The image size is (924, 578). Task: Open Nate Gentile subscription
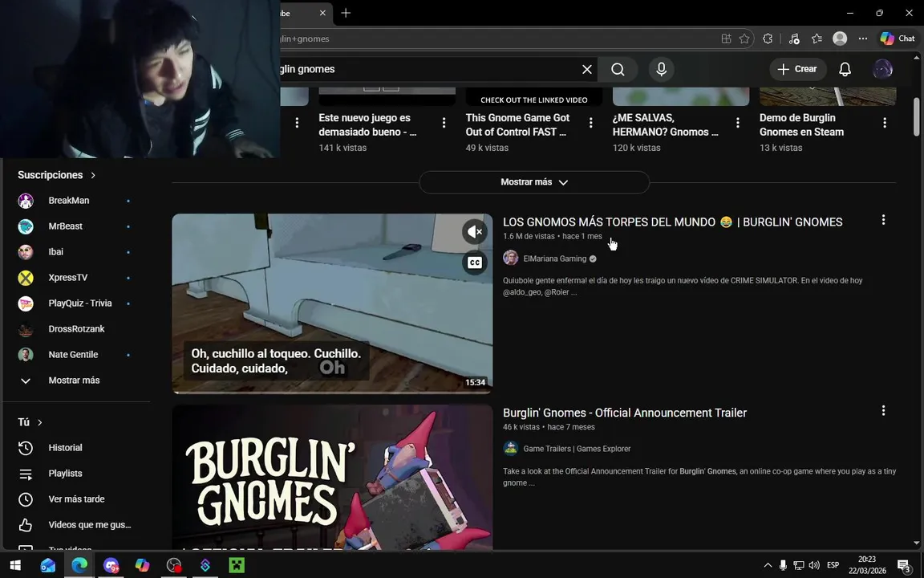75,355
